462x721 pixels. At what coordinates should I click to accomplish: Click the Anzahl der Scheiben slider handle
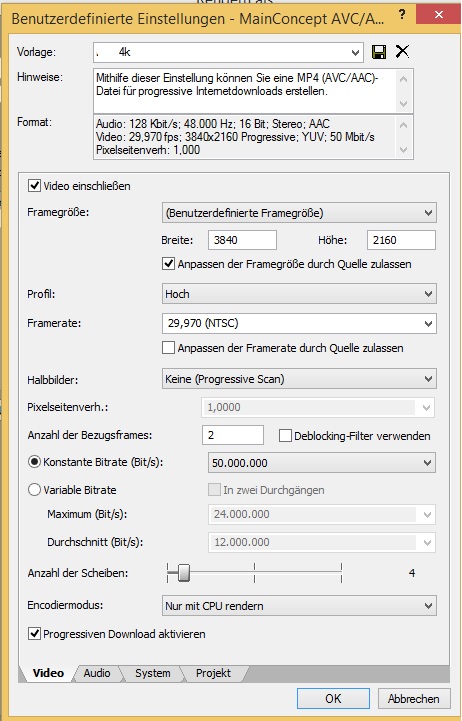coord(184,573)
